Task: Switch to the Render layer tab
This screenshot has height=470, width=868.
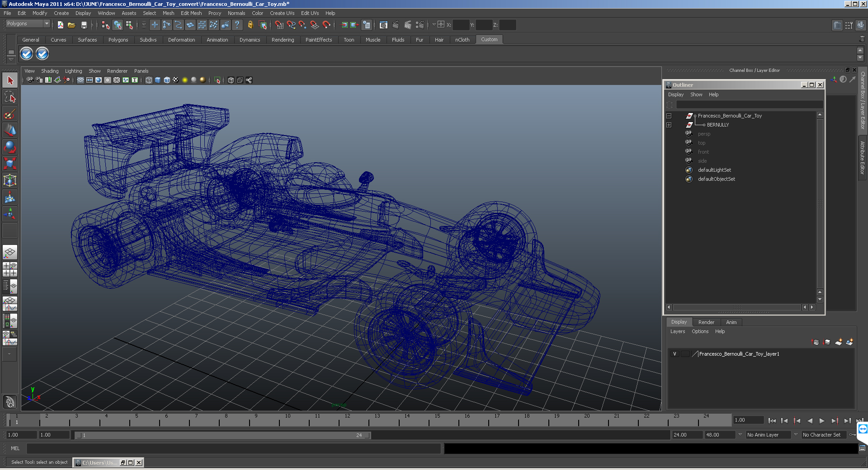Action: click(706, 322)
